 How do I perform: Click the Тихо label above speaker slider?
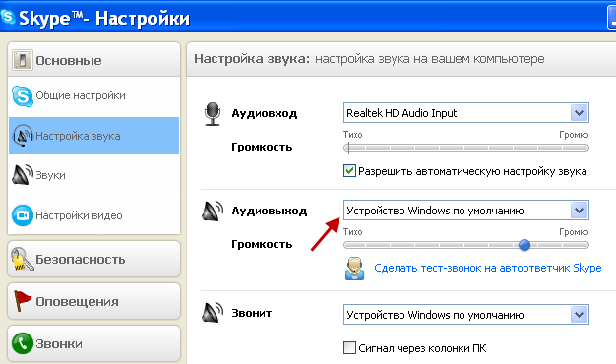(353, 232)
